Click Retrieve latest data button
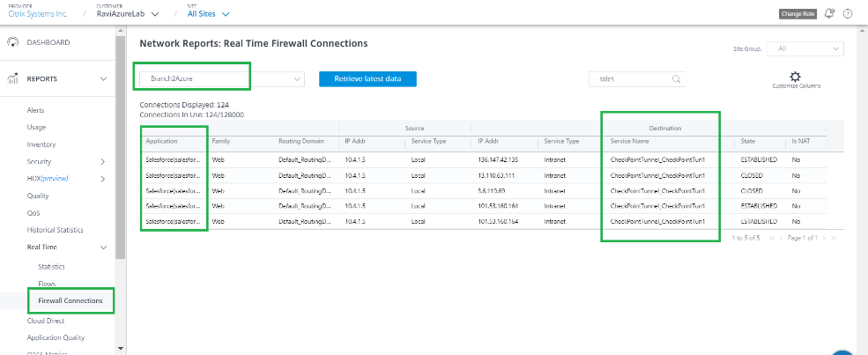The height and width of the screenshot is (355, 868). (x=367, y=79)
